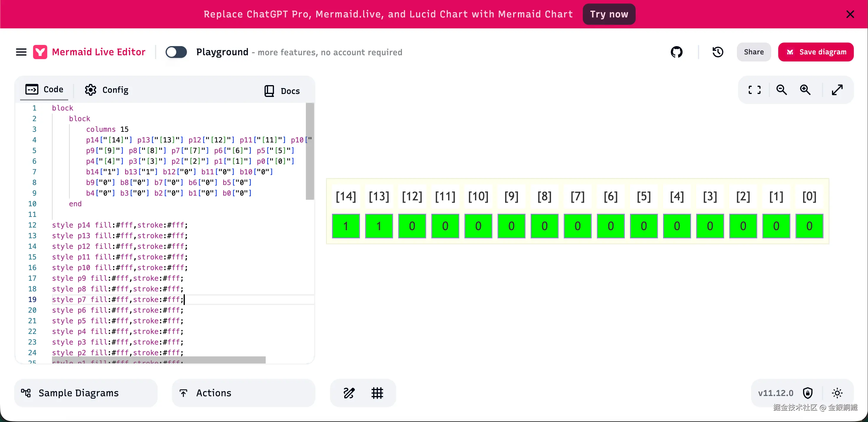Screen dimensions: 868x422
Task: Zoom out the diagram preview
Action: [781, 90]
